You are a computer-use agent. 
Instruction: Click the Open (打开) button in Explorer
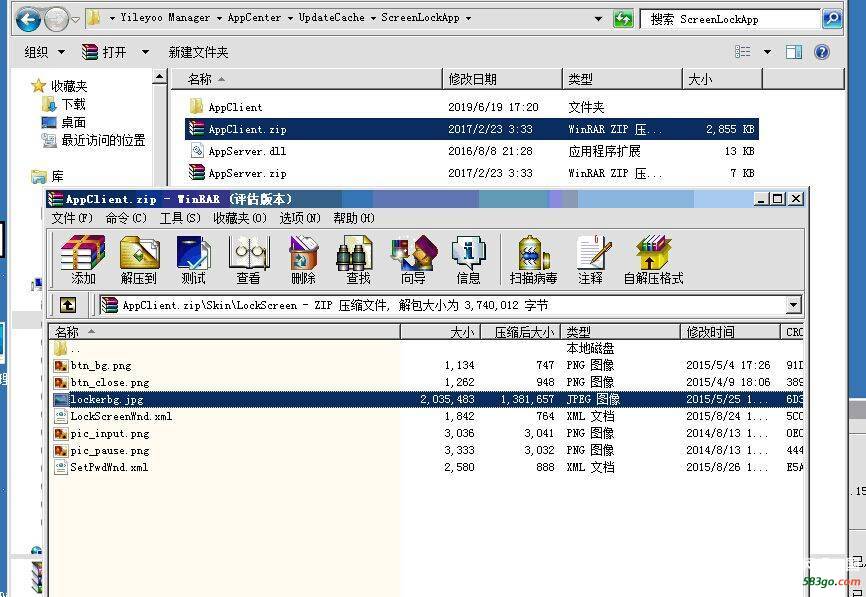click(x=105, y=52)
